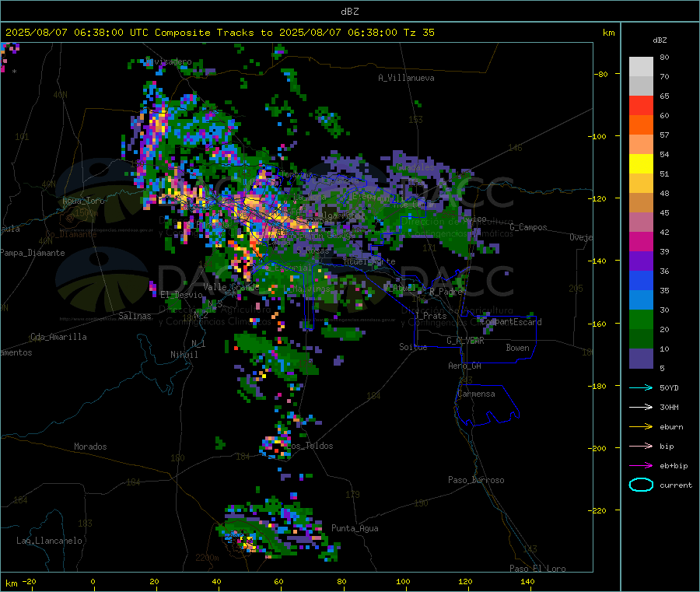This screenshot has height=592, width=700.
Task: Click the Soitue place label
Action: (x=413, y=347)
